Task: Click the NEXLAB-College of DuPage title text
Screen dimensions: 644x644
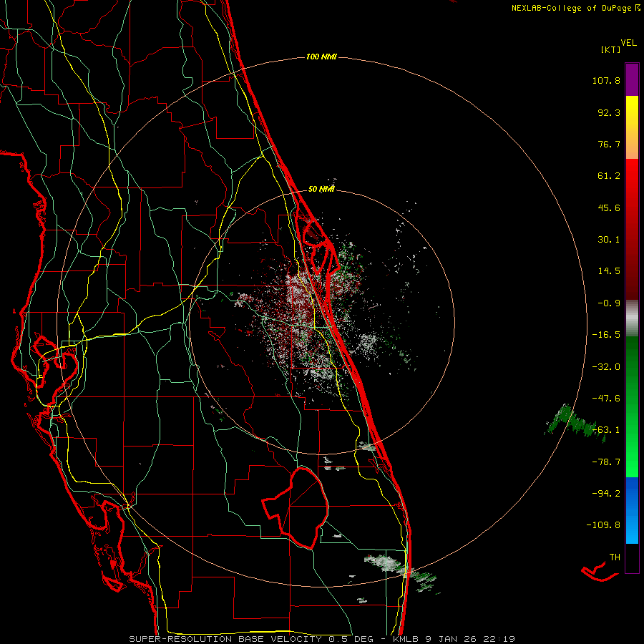Action: pos(572,8)
